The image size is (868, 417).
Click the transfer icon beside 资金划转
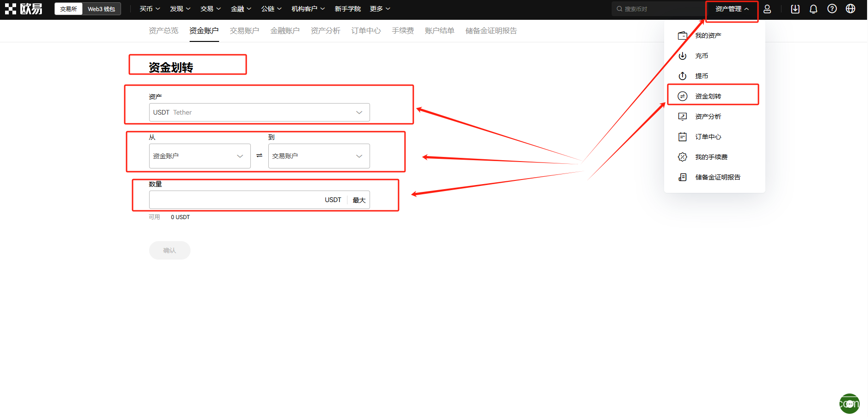[x=683, y=96]
